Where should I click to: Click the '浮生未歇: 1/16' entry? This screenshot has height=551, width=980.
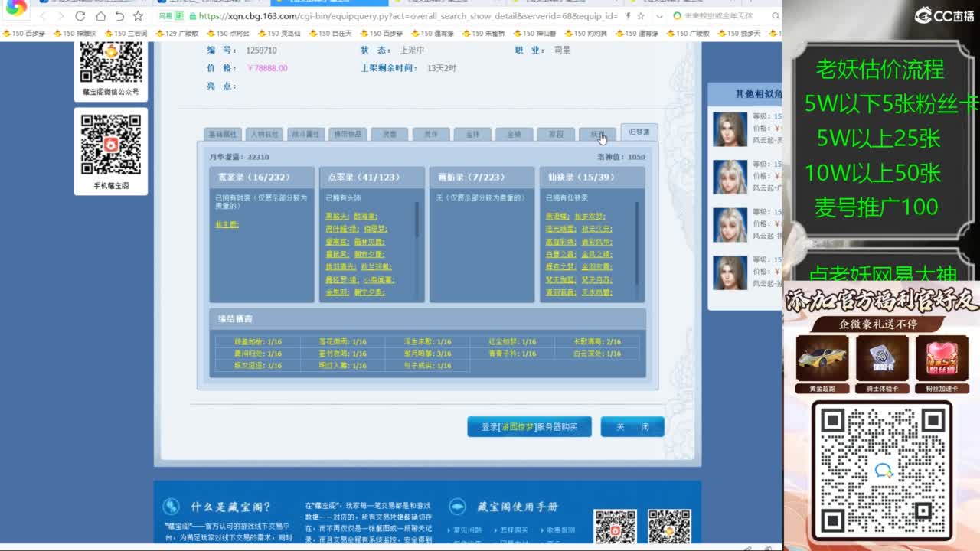(x=427, y=342)
